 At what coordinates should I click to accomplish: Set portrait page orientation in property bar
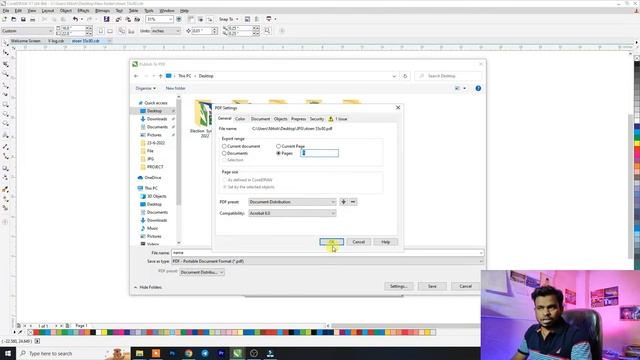tap(101, 31)
